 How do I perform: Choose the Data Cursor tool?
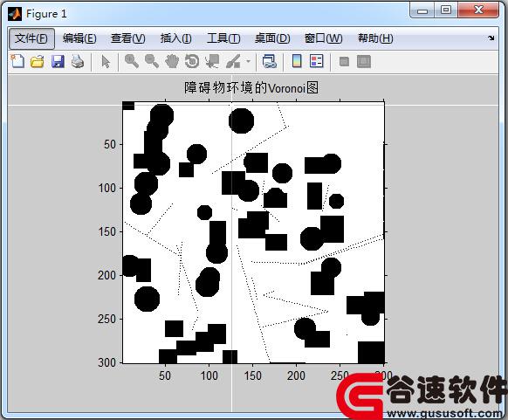(x=212, y=61)
